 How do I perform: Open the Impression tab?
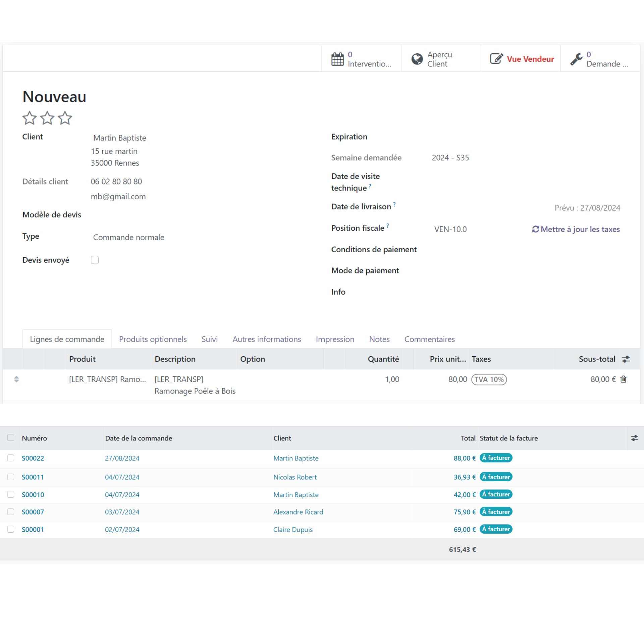click(x=335, y=339)
